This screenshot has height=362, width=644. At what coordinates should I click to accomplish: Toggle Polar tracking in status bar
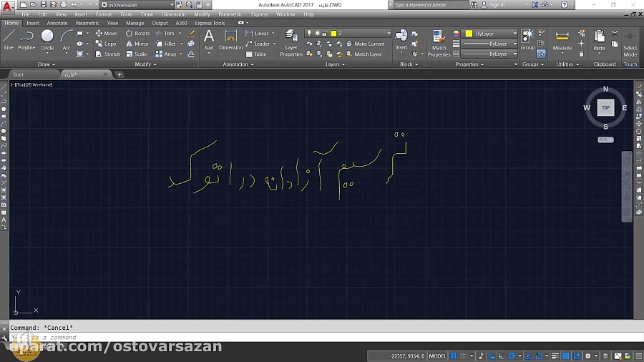(x=512, y=356)
